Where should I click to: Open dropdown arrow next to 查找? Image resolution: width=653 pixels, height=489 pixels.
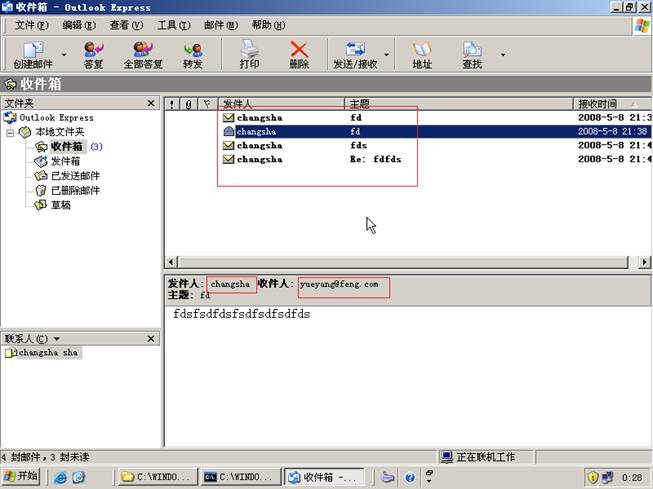tap(502, 55)
